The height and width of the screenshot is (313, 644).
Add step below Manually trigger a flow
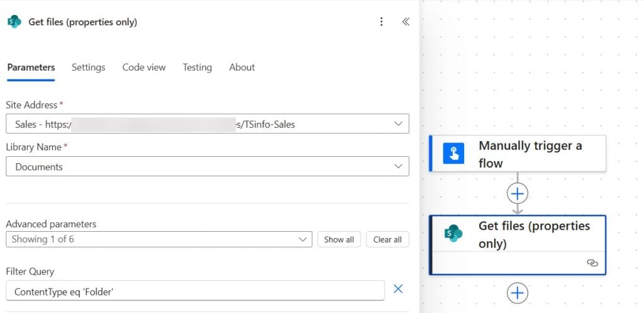click(x=518, y=193)
